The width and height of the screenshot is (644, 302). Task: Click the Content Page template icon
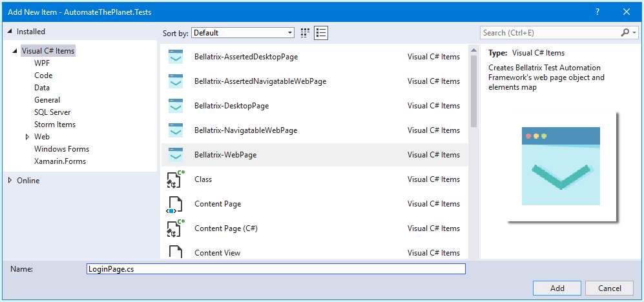(x=174, y=205)
